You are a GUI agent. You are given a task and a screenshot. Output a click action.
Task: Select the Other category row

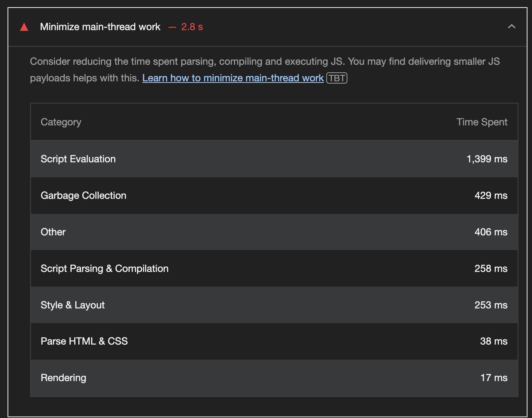pos(274,232)
